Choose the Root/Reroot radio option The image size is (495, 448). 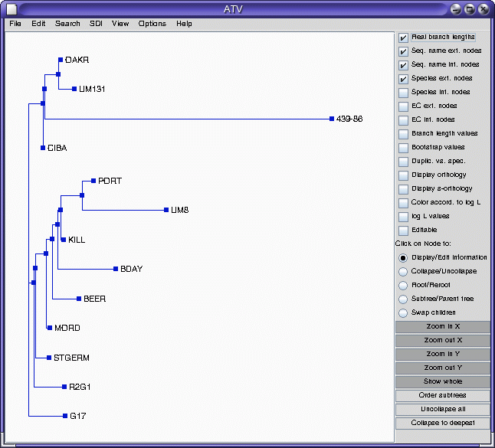coord(403,285)
